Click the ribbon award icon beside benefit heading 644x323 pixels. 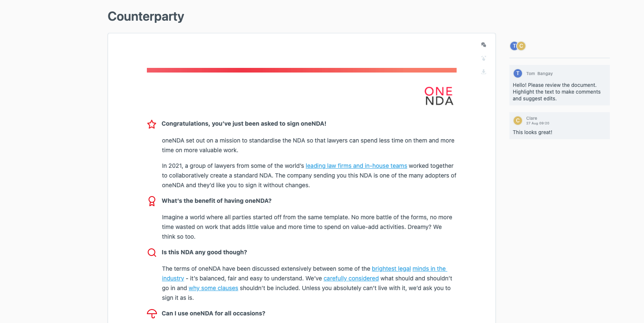pos(152,201)
